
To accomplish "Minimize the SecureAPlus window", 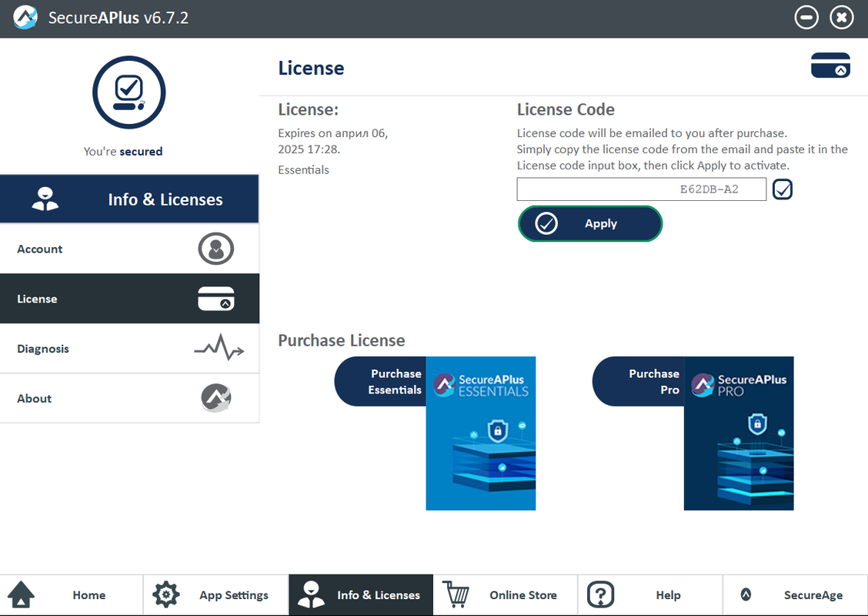I will [x=806, y=18].
